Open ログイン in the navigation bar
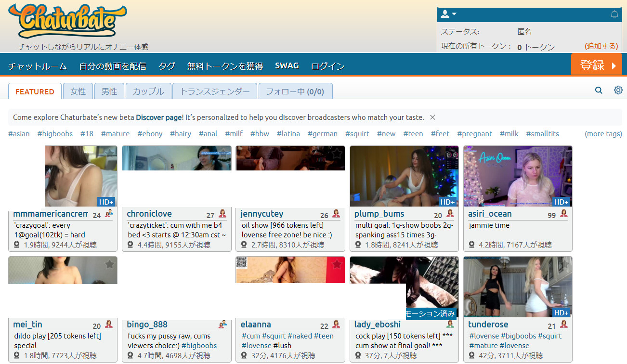 [x=327, y=66]
